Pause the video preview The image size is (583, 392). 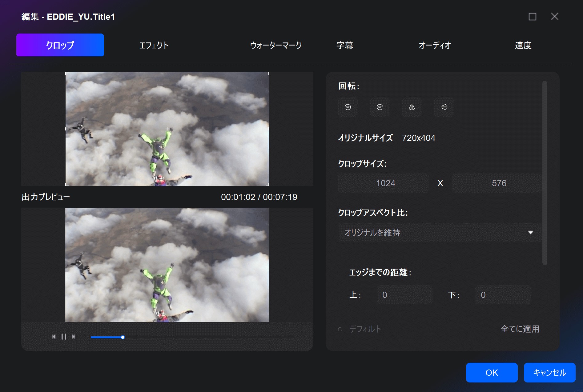[64, 337]
